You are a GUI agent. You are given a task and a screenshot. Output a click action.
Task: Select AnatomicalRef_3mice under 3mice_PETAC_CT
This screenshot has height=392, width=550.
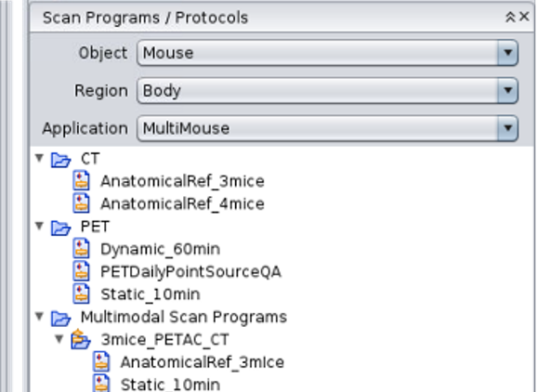click(202, 362)
